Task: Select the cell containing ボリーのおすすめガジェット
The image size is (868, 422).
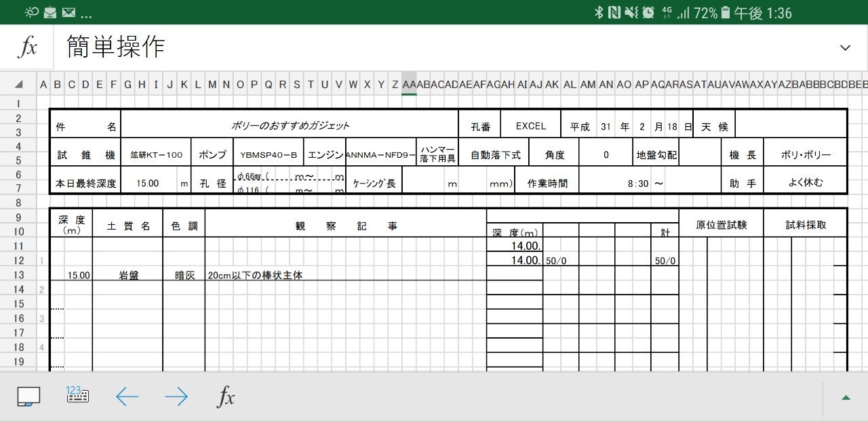Action: coord(290,126)
